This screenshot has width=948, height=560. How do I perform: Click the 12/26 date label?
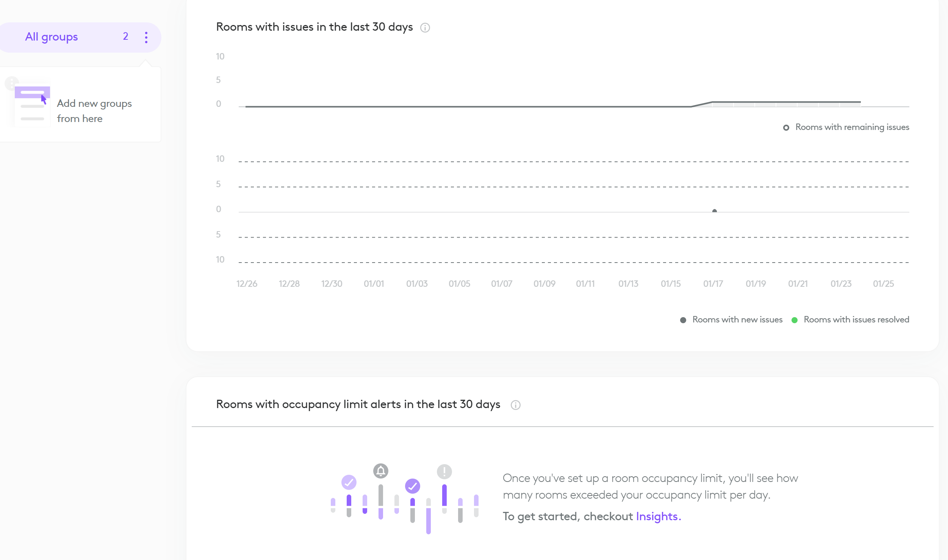pyautogui.click(x=247, y=284)
